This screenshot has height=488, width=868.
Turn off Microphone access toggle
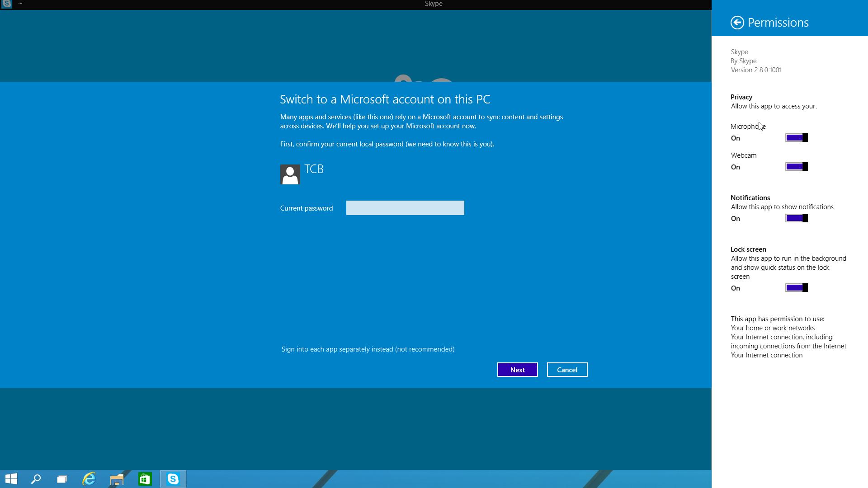[x=797, y=138]
